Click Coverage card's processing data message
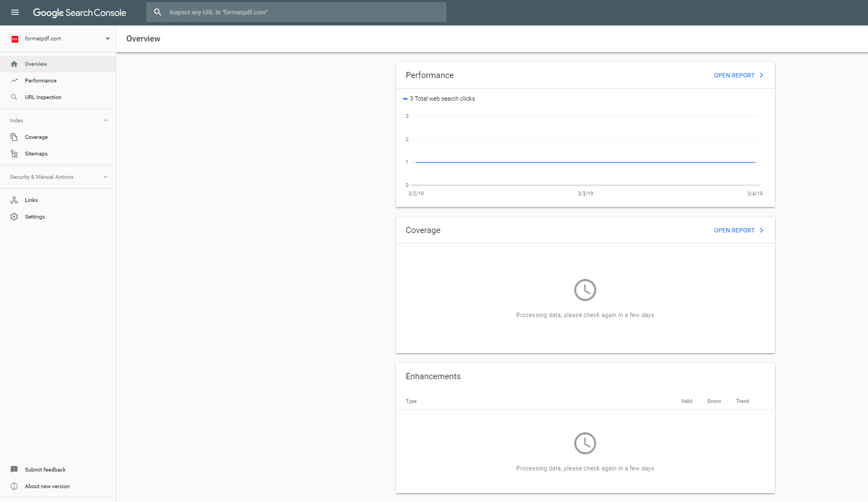Viewport: 868px width, 502px height. pyautogui.click(x=585, y=315)
